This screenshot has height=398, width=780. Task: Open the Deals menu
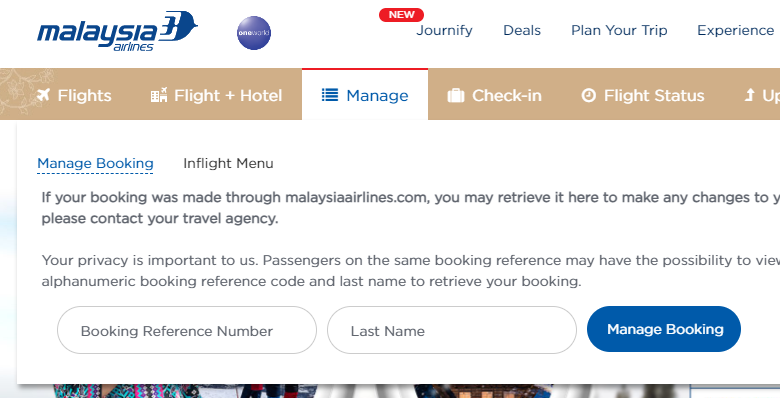(522, 30)
